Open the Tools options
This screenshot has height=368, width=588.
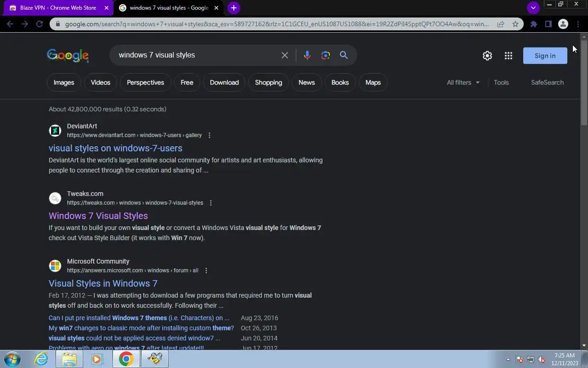pyautogui.click(x=501, y=82)
